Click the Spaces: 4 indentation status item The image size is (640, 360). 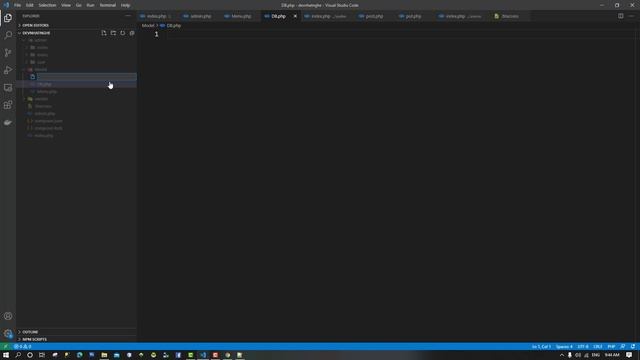click(x=564, y=347)
